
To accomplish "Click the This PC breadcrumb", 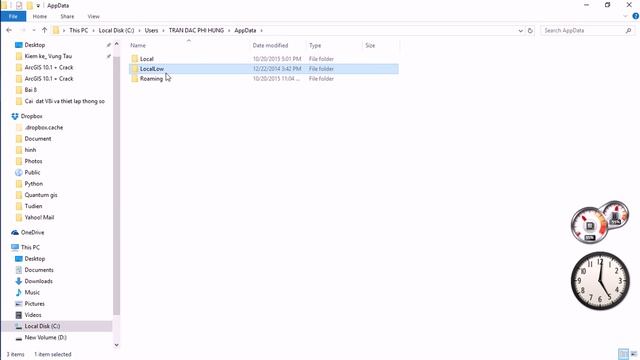I will (x=78, y=31).
